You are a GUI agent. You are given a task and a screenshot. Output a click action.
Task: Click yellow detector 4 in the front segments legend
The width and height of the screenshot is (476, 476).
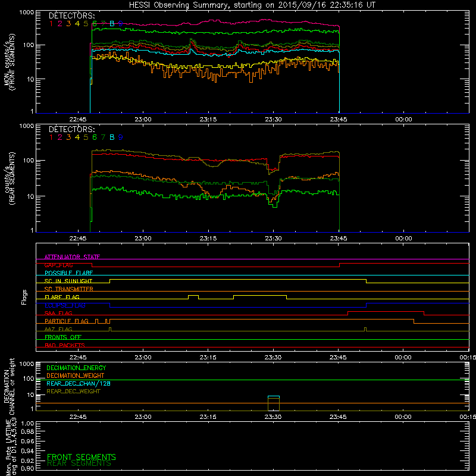pyautogui.click(x=77, y=24)
